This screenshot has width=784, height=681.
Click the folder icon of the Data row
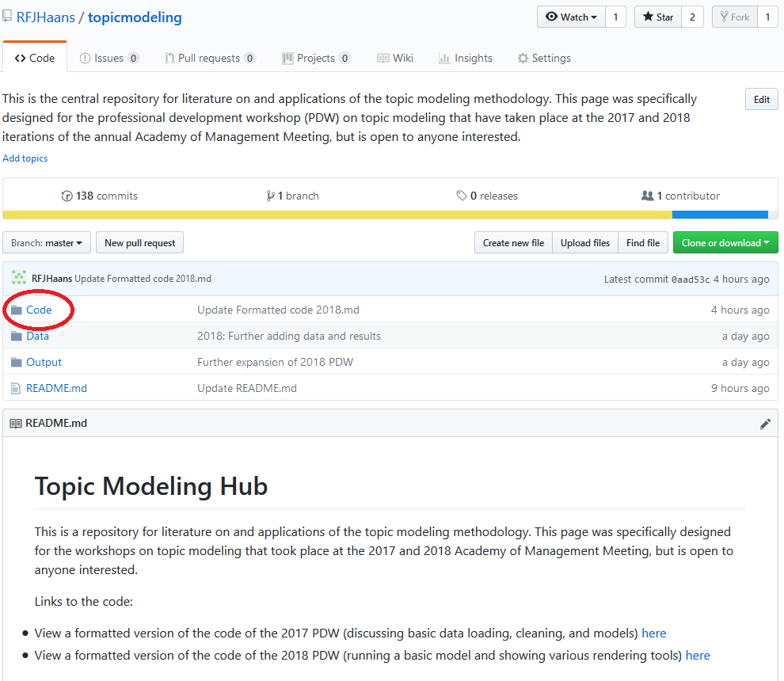click(17, 336)
